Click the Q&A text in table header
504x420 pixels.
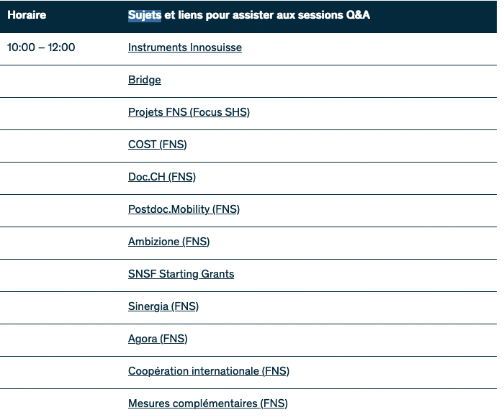coord(358,14)
